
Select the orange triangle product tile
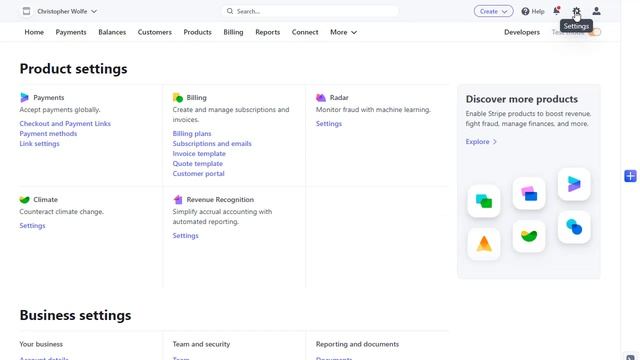click(484, 244)
